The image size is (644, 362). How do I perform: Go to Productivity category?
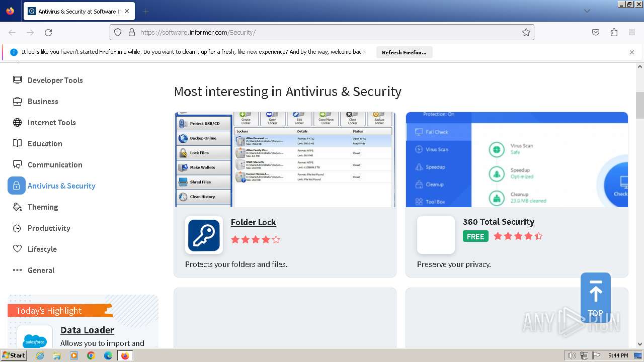click(49, 228)
